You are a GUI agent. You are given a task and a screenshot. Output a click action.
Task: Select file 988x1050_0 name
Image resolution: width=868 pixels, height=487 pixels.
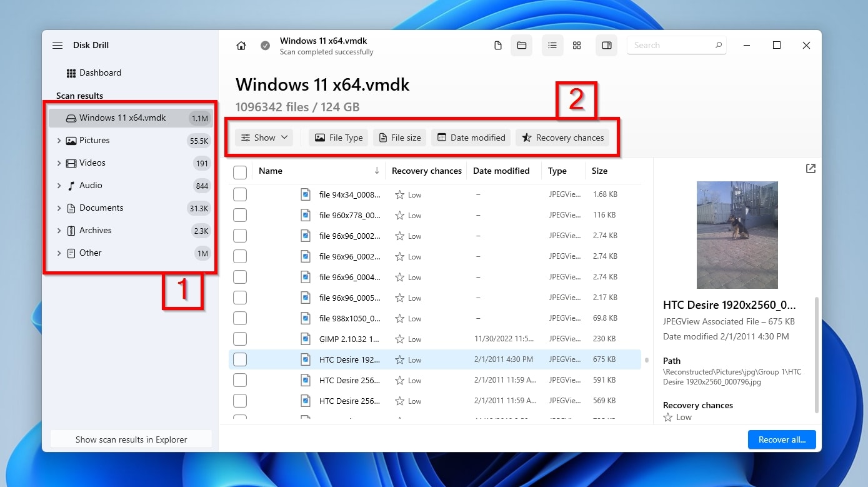pos(349,319)
